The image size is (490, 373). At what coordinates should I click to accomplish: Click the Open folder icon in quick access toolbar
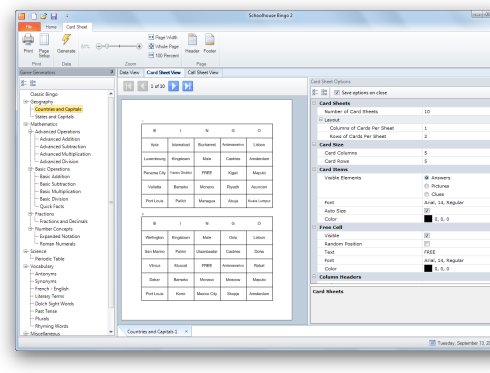[x=44, y=16]
